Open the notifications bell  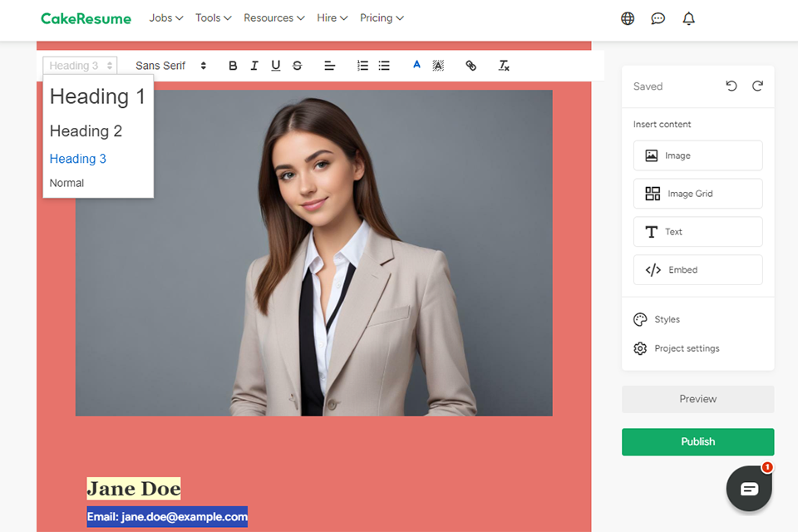pyautogui.click(x=688, y=19)
